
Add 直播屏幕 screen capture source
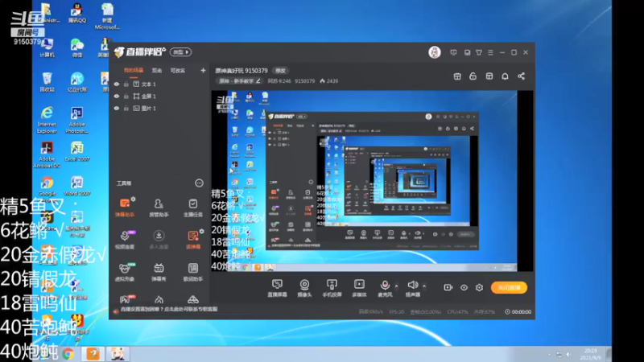277,288
